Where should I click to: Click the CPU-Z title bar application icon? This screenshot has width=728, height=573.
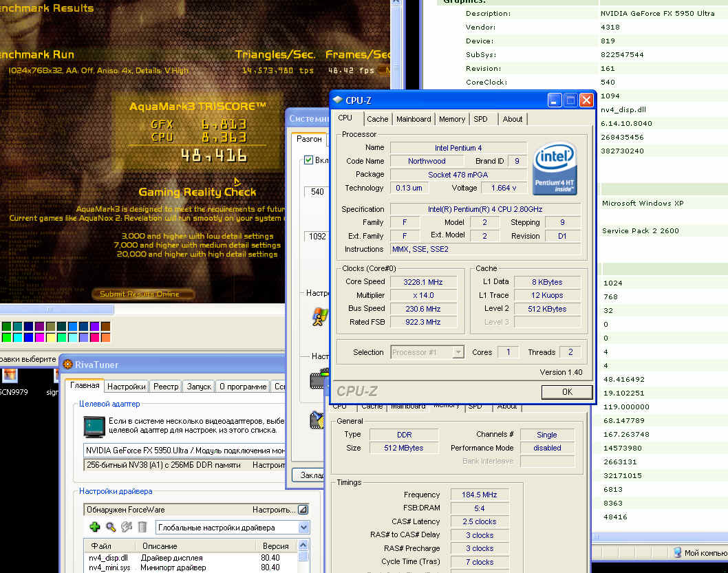(x=338, y=100)
